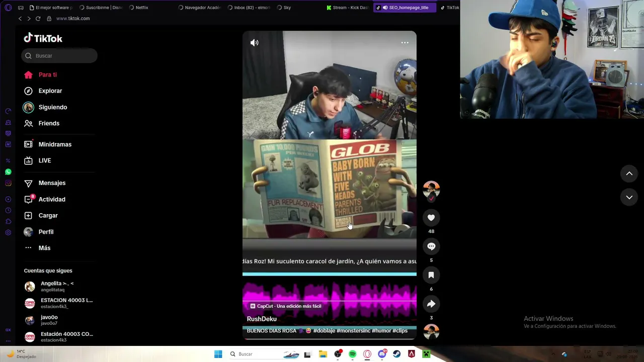Go forward in the browser
This screenshot has width=644, height=362.
point(29,19)
